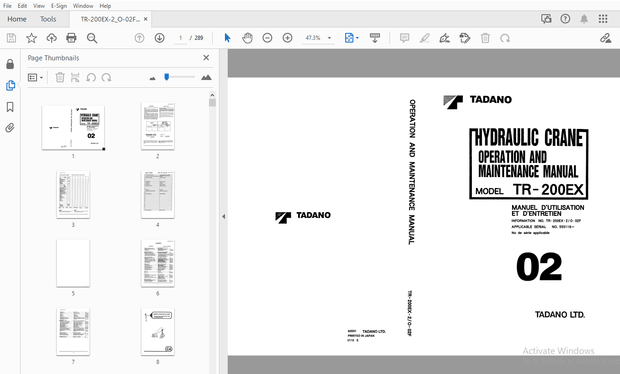620x374 pixels.
Task: Close the Page Thumbnails panel
Action: tap(206, 58)
